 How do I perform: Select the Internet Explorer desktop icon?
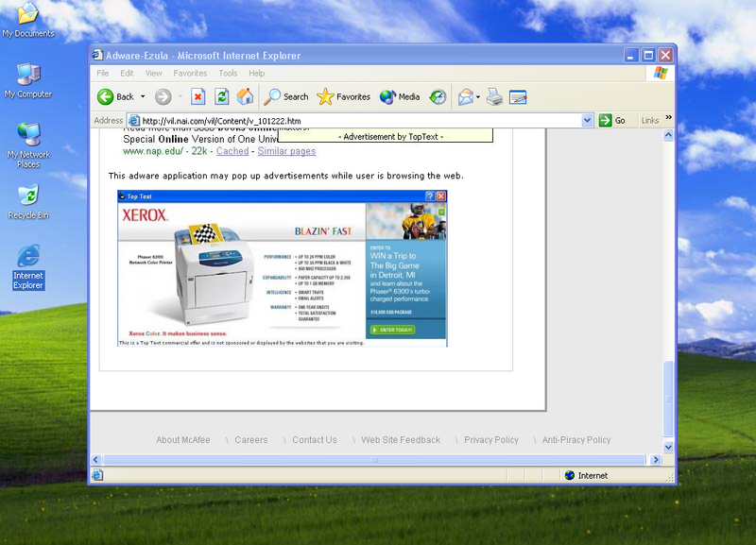click(x=28, y=267)
